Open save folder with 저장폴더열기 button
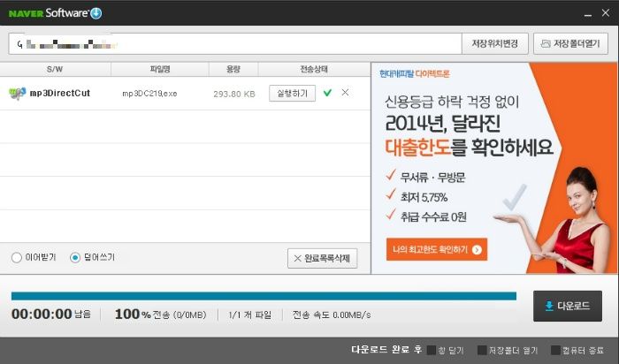619x364 pixels. [570, 43]
